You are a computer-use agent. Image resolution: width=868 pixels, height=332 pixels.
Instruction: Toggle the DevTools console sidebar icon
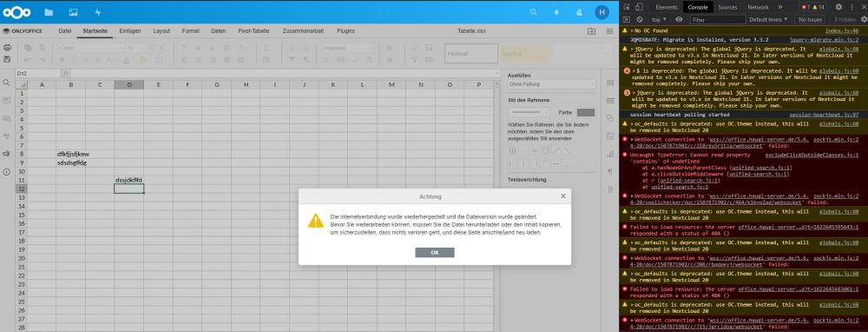[627, 19]
